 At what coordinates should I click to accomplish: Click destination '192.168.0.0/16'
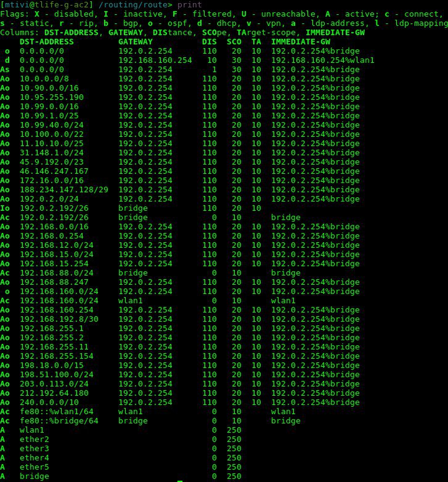(54, 227)
